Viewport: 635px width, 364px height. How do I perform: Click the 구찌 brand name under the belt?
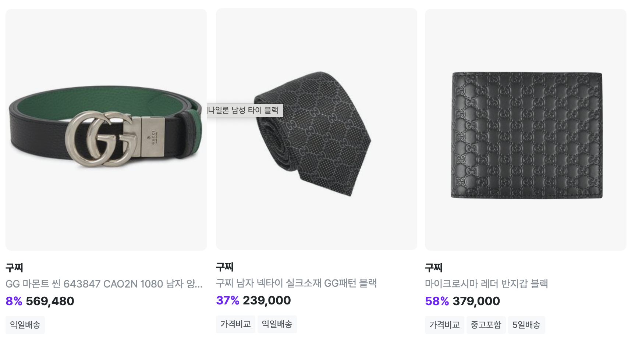(14, 268)
